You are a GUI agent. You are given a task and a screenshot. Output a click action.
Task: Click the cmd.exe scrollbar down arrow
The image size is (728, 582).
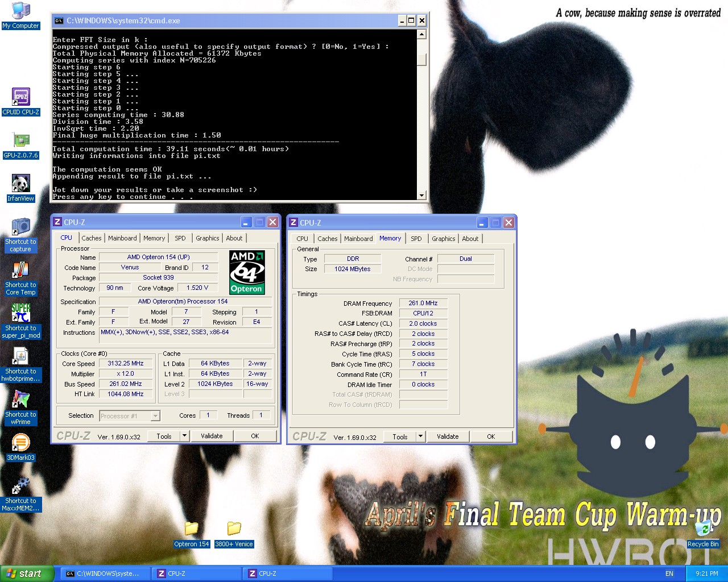tap(421, 196)
